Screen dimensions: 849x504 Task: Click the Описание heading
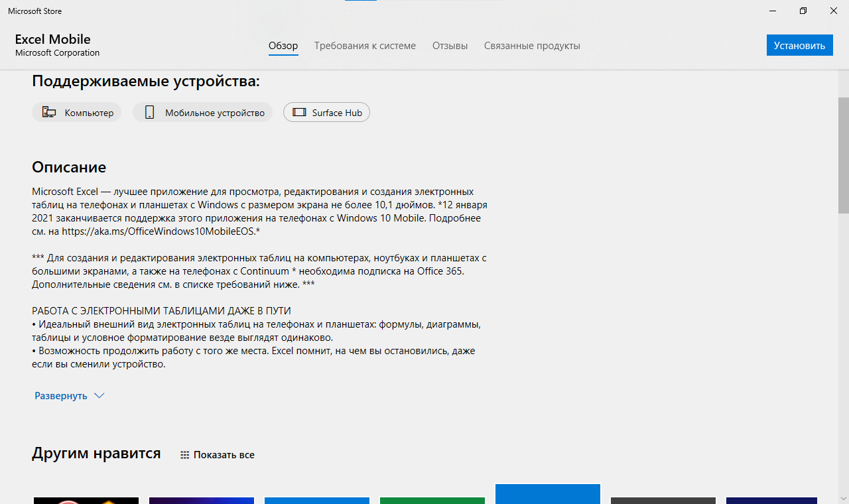point(69,167)
